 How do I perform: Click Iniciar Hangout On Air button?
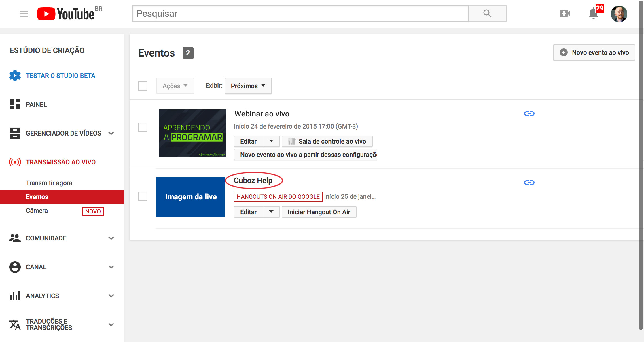point(319,212)
